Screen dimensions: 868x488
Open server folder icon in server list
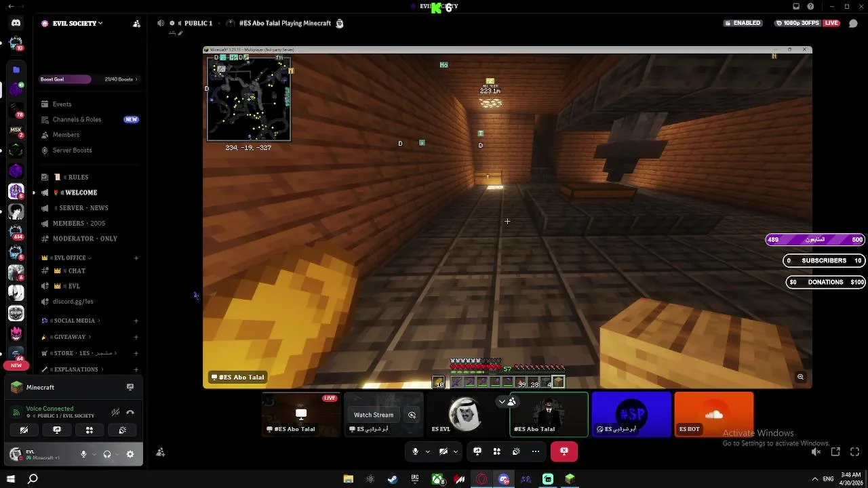coord(16,69)
